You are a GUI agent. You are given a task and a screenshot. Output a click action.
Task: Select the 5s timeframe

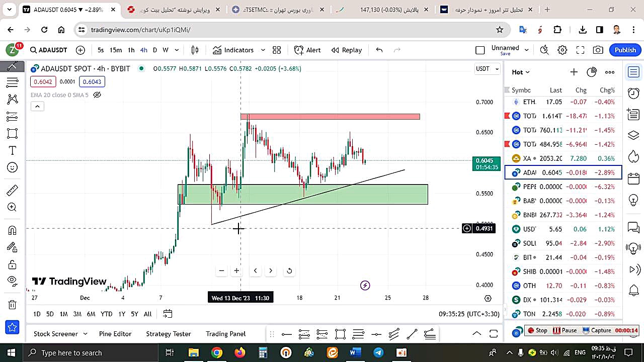click(101, 50)
